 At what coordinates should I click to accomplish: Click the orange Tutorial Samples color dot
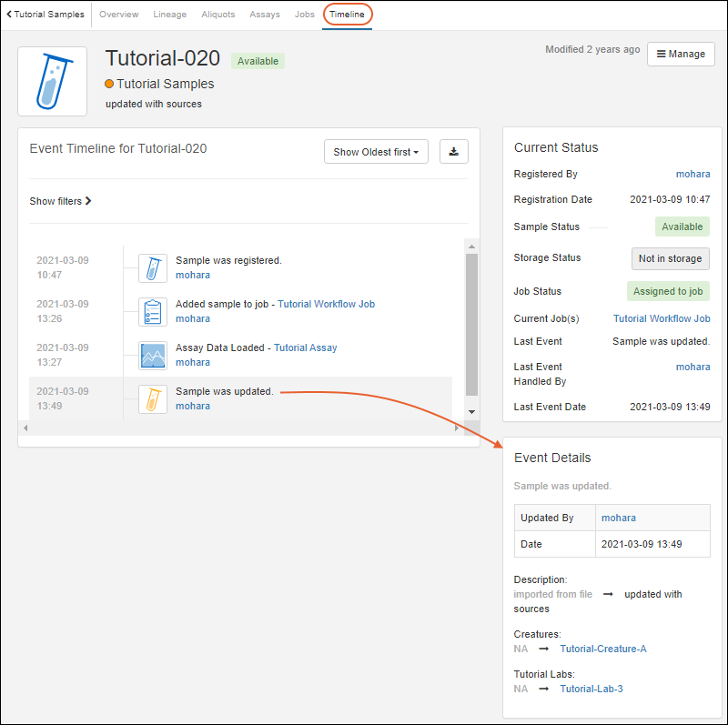click(110, 84)
